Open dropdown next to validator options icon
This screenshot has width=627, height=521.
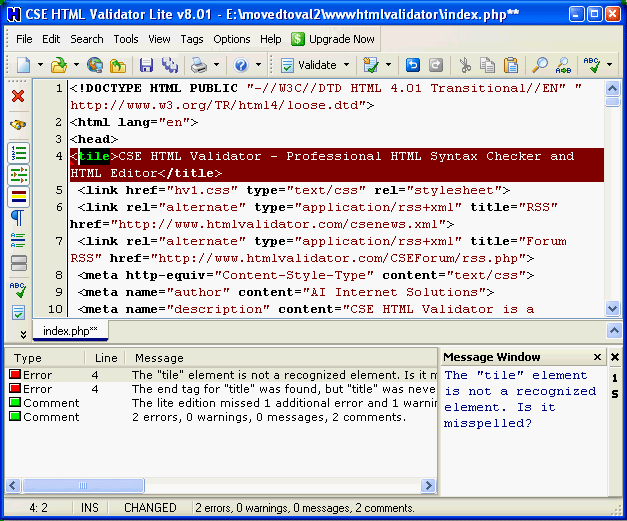[x=388, y=64]
